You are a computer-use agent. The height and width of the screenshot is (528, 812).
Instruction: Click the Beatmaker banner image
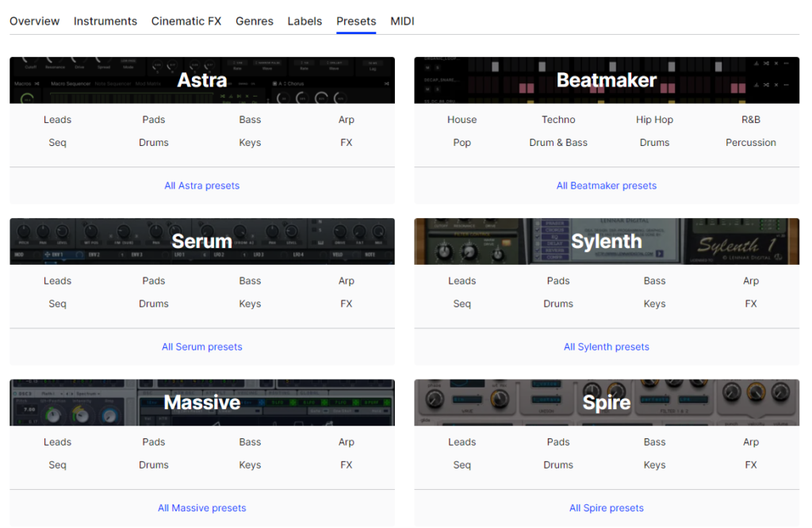click(607, 80)
